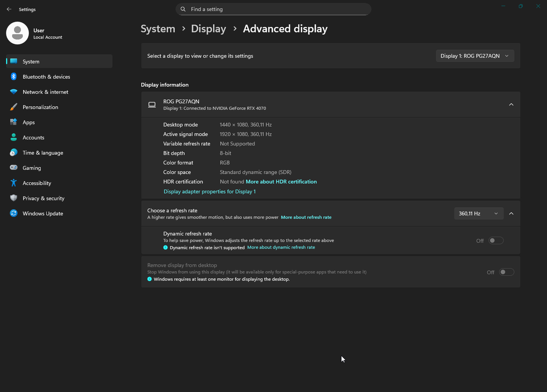Click the back arrow icon in Settings
547x392 pixels.
click(x=9, y=9)
